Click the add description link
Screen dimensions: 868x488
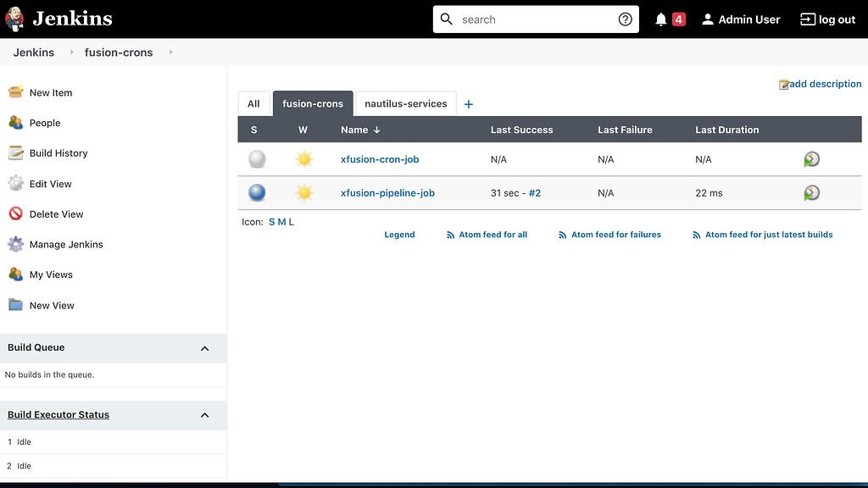click(825, 84)
